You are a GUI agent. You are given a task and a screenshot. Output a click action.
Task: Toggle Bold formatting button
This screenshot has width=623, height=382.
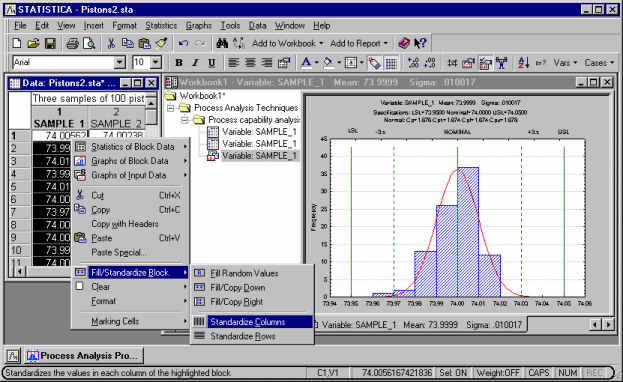pos(179,62)
